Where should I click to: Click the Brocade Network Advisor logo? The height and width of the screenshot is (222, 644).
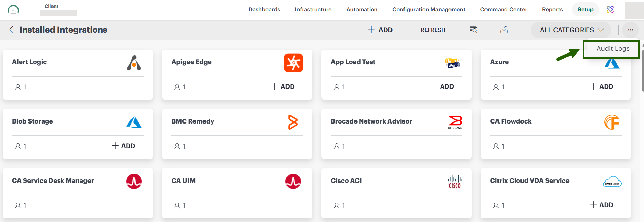(x=455, y=122)
